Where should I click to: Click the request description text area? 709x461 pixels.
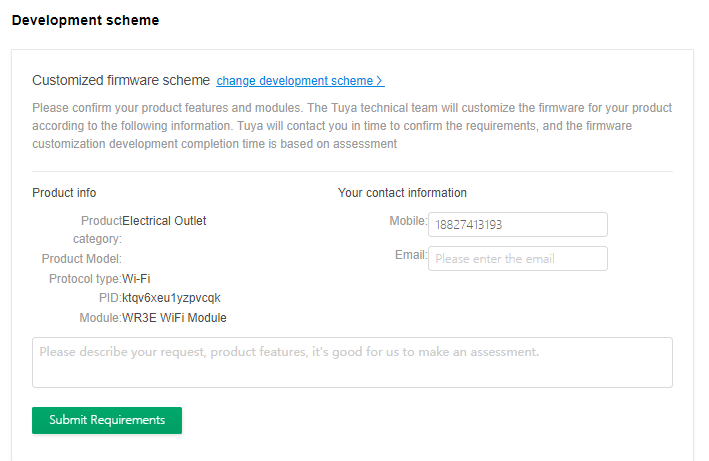[352, 362]
